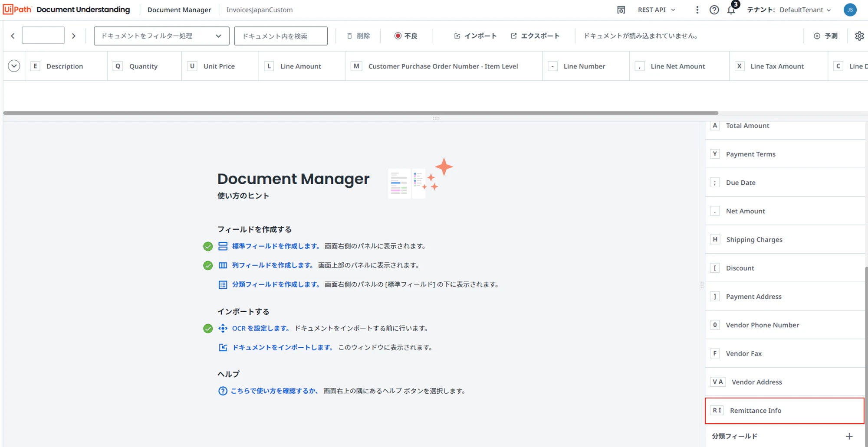Image resolution: width=868 pixels, height=447 pixels.
Task: Select the Payment Terms field
Action: click(x=785, y=154)
